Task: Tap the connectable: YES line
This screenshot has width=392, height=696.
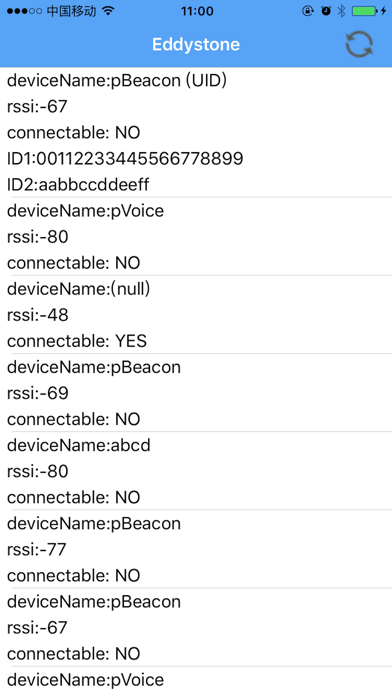Action: 77,341
